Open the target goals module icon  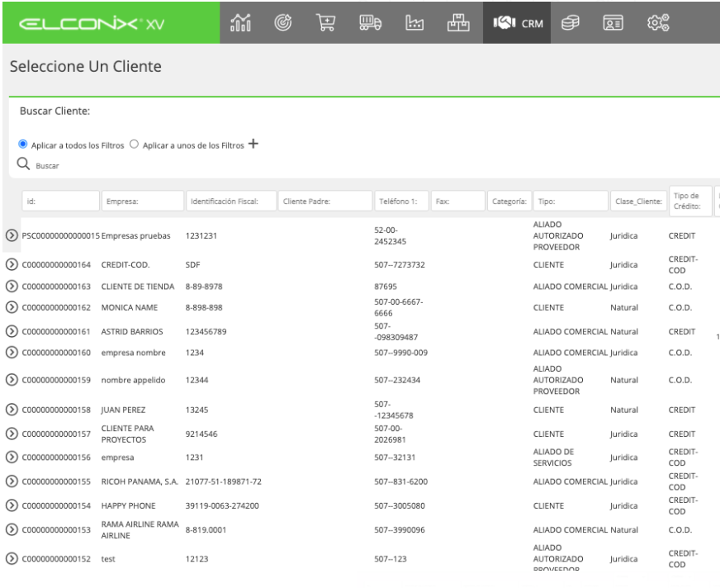pyautogui.click(x=283, y=22)
